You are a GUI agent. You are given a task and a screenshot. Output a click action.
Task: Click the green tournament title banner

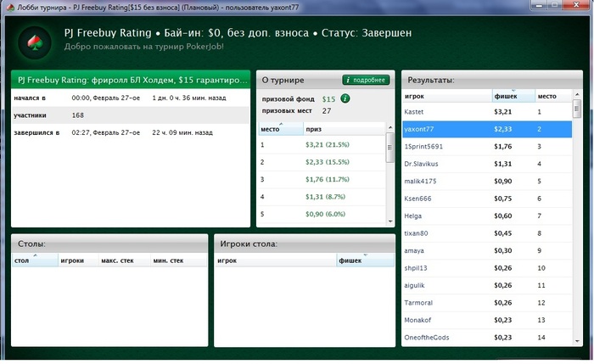[x=131, y=80]
